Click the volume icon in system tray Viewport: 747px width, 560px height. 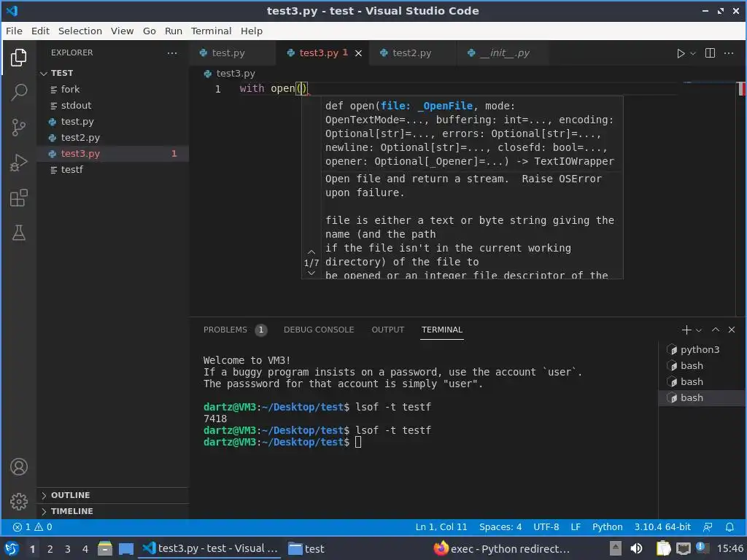coord(636,549)
